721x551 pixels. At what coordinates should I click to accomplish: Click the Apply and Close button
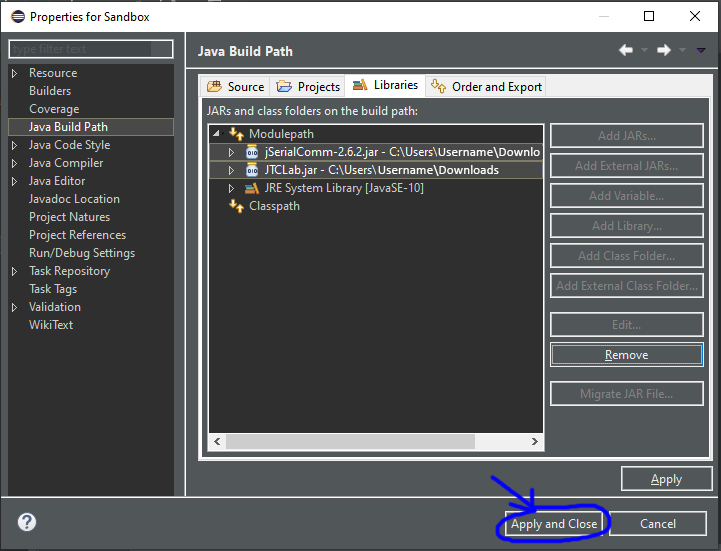[554, 523]
